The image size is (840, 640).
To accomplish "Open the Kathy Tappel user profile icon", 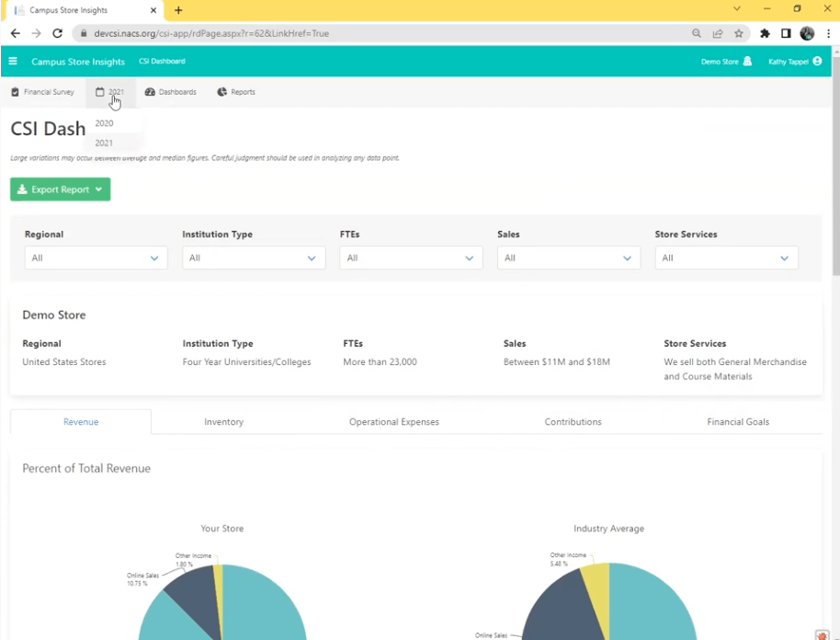I will 817,61.
